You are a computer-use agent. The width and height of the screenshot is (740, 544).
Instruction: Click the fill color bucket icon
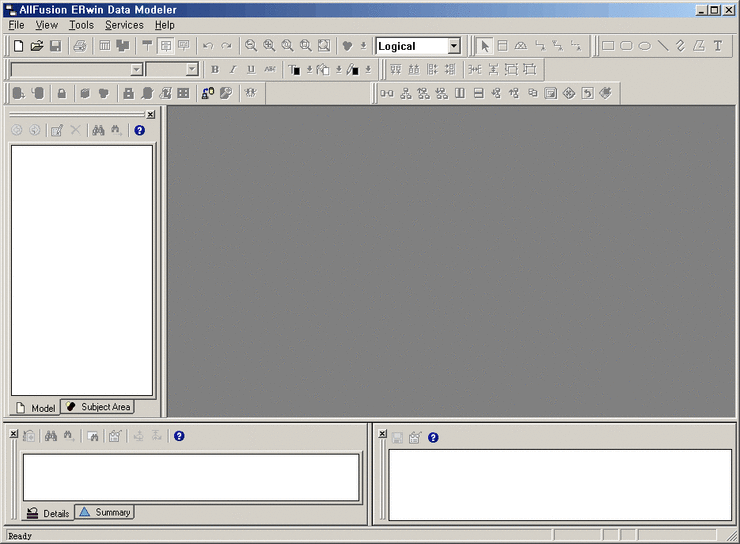point(323,70)
